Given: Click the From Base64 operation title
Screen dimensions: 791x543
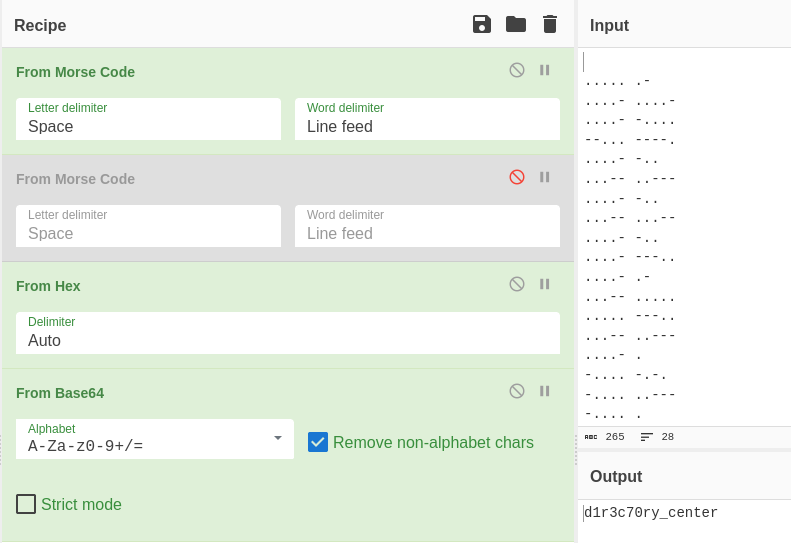Looking at the screenshot, I should click(x=60, y=393).
